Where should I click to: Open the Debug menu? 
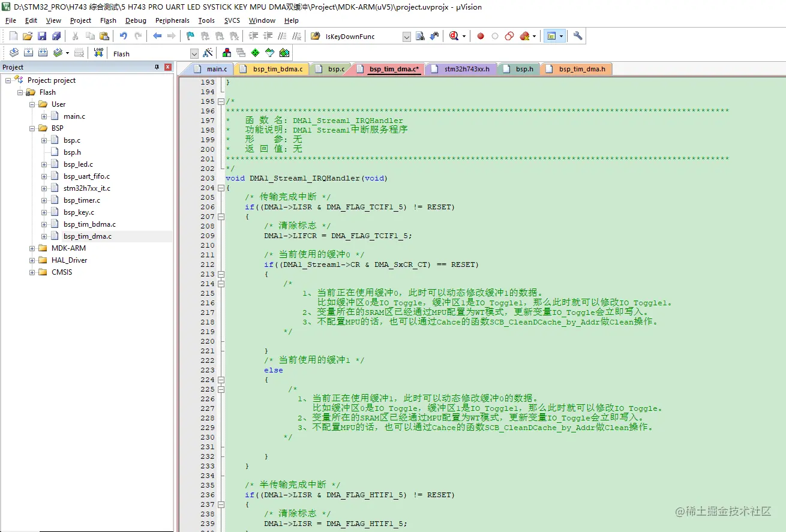click(x=136, y=20)
